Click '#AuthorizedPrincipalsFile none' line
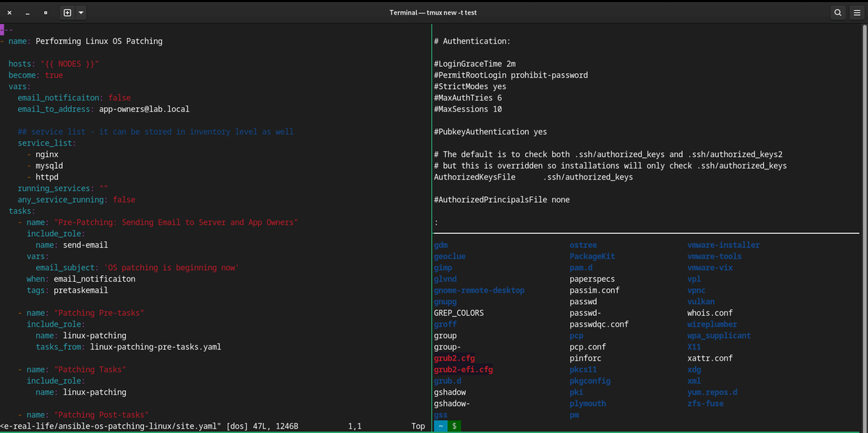 pos(502,200)
